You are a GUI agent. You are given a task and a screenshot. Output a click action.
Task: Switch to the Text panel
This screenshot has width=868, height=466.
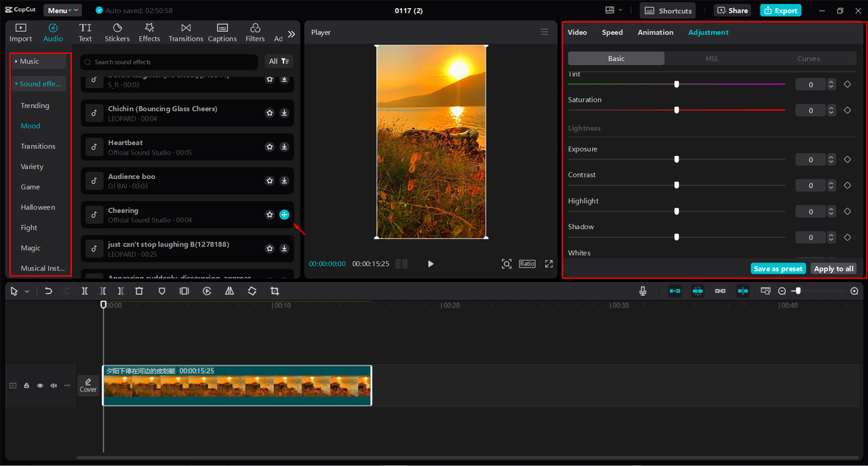(85, 33)
